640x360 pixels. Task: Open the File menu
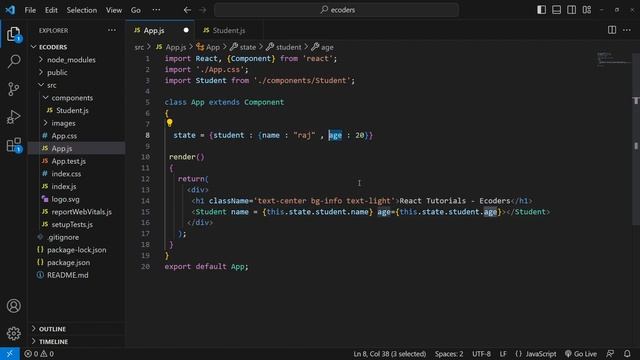(30, 10)
